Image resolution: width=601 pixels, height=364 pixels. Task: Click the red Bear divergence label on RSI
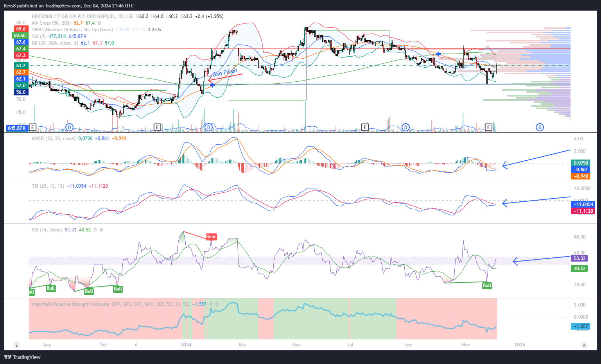click(211, 237)
